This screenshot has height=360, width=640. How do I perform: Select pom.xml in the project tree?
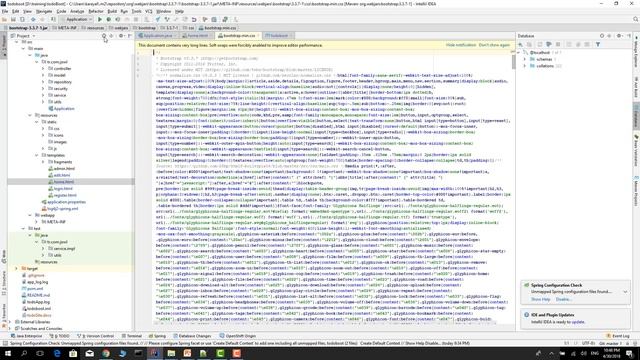click(x=32, y=289)
